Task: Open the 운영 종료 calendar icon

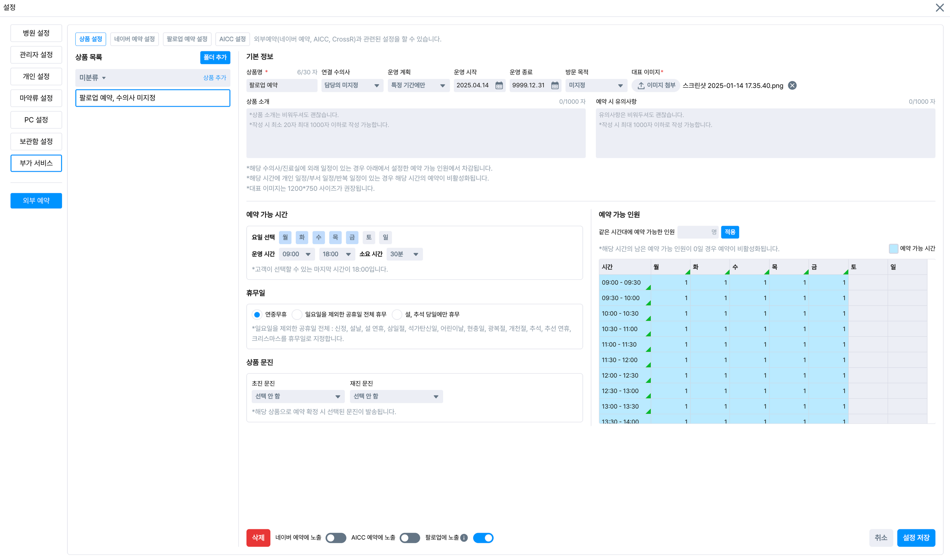Action: 555,86
